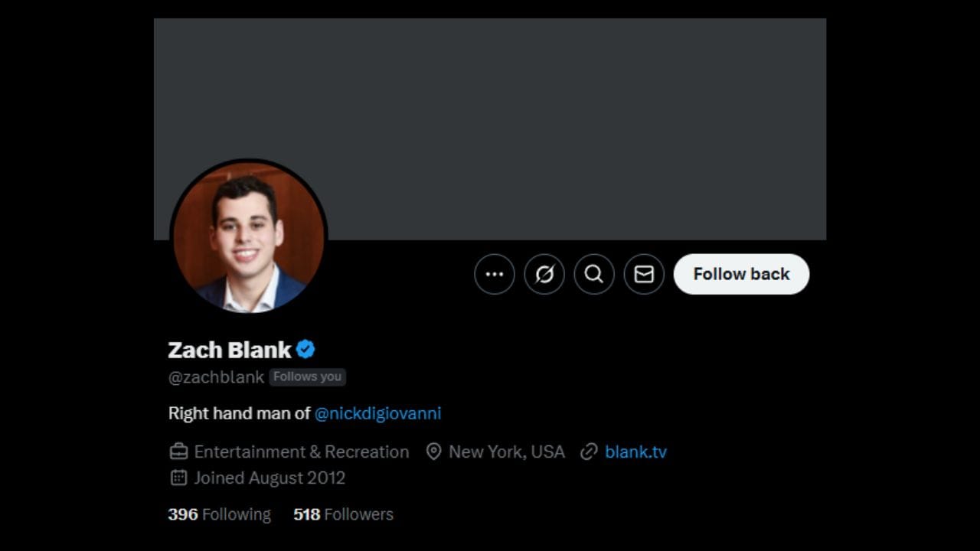Screen dimensions: 980x551
Task: Visit the blank.tv website link
Action: pos(635,452)
